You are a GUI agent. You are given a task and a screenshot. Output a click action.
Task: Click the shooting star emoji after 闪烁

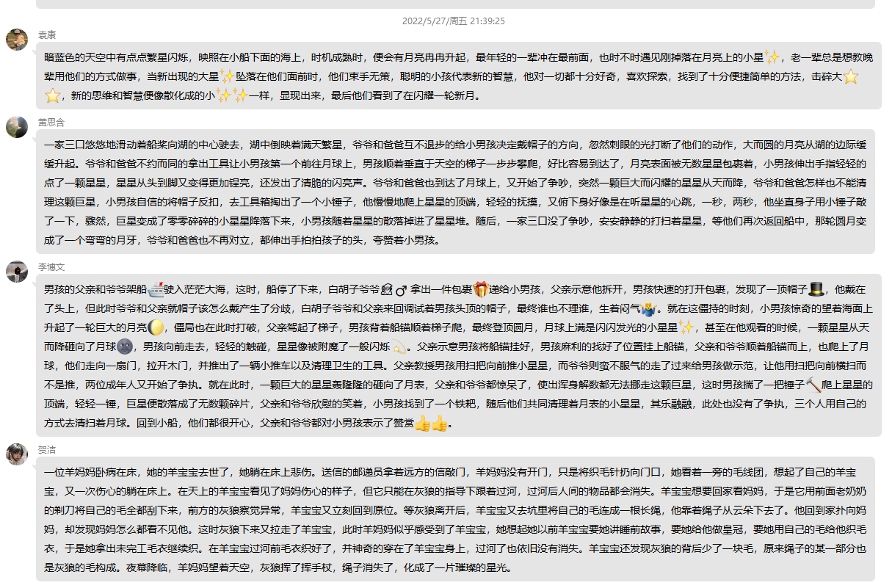coord(399,346)
